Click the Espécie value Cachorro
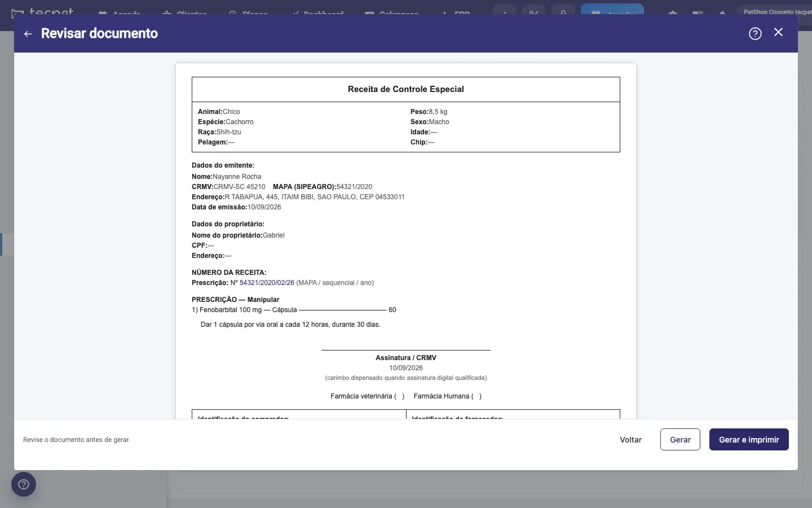The height and width of the screenshot is (508, 812). click(x=240, y=122)
